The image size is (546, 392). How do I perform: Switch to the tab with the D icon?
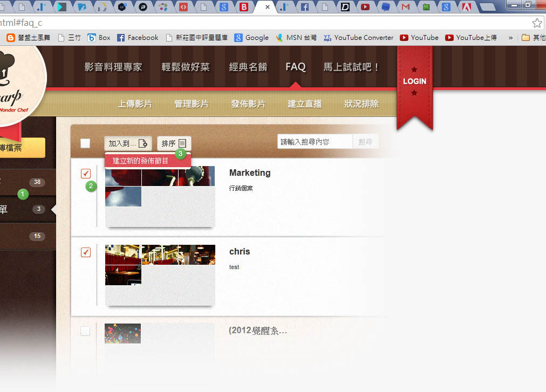tap(345, 7)
